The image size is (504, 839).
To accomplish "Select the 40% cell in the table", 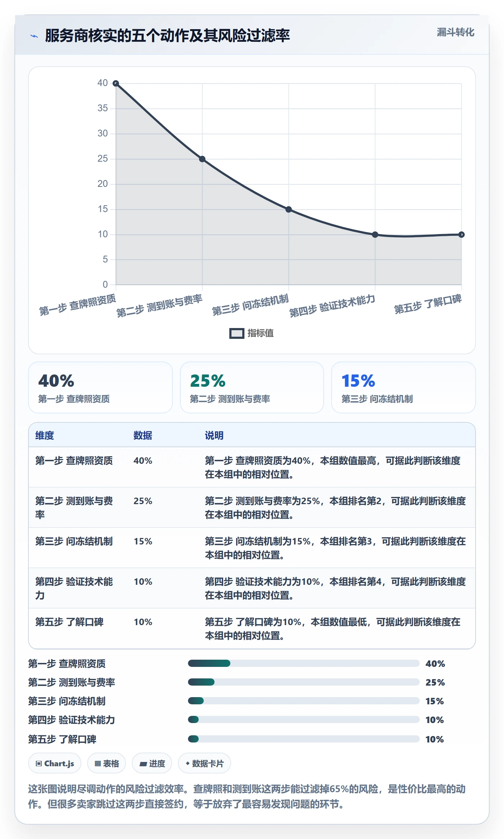I will (x=143, y=461).
